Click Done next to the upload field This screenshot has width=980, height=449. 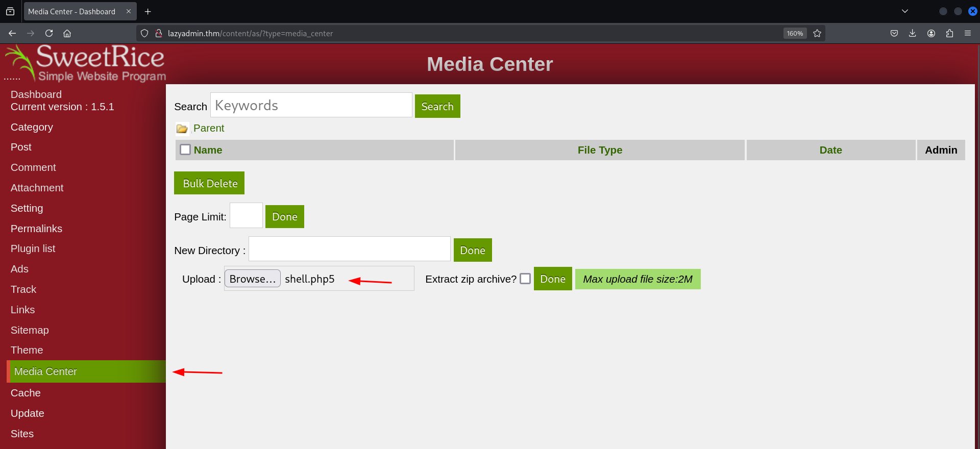click(x=552, y=279)
